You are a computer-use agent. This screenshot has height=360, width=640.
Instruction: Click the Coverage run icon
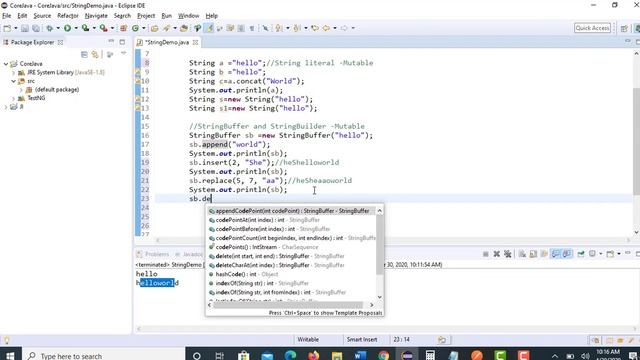85,28
